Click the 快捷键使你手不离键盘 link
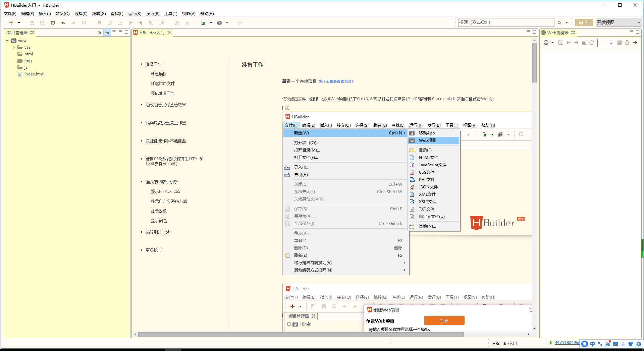This screenshot has height=351, width=644. pyautogui.click(x=166, y=141)
